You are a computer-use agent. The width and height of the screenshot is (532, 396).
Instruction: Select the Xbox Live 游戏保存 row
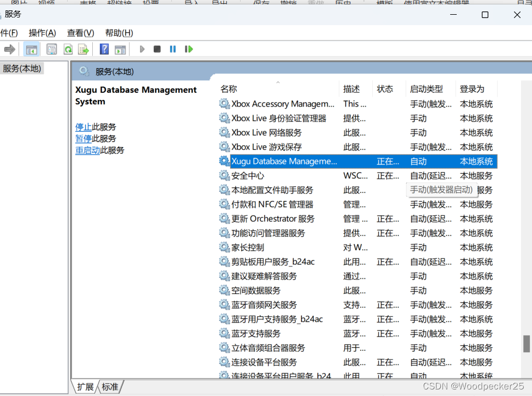358,147
